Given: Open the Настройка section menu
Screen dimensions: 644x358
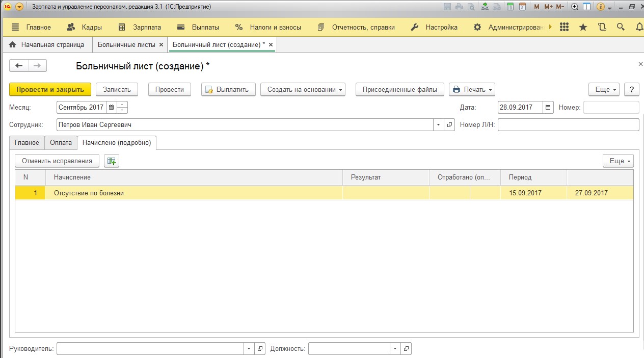Looking at the screenshot, I should (434, 27).
